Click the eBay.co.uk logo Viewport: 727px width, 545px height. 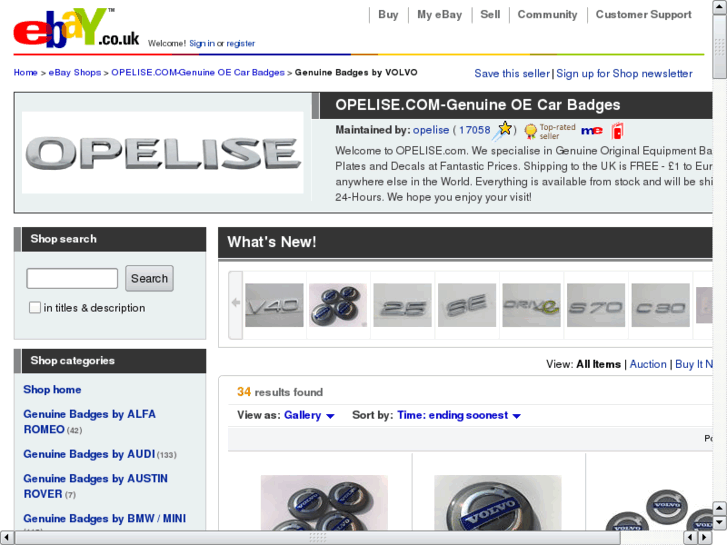tap(77, 28)
